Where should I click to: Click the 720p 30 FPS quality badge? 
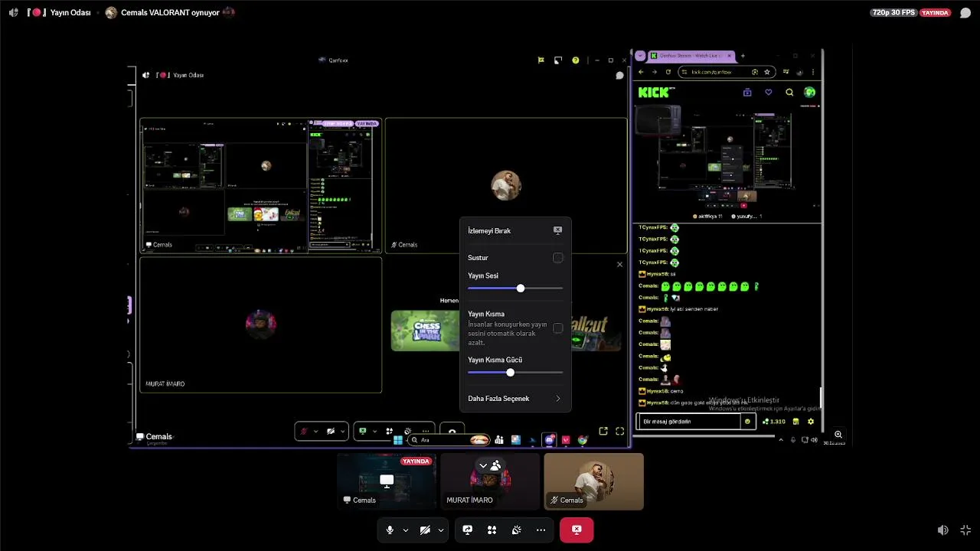tap(893, 13)
